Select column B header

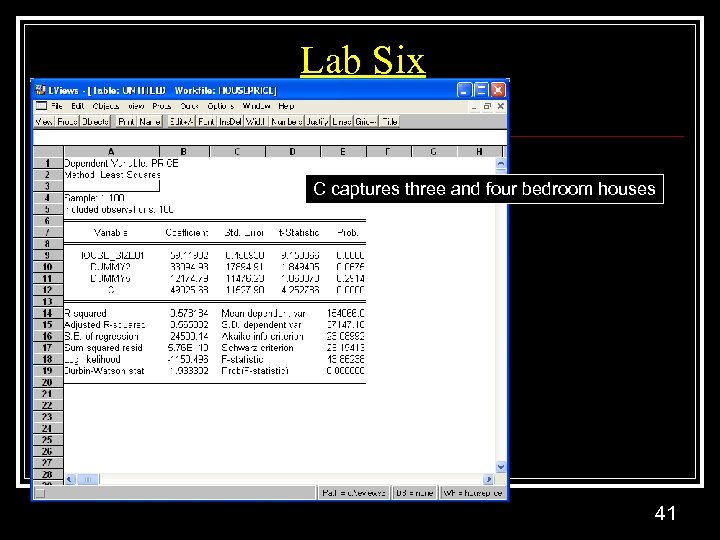click(184, 152)
